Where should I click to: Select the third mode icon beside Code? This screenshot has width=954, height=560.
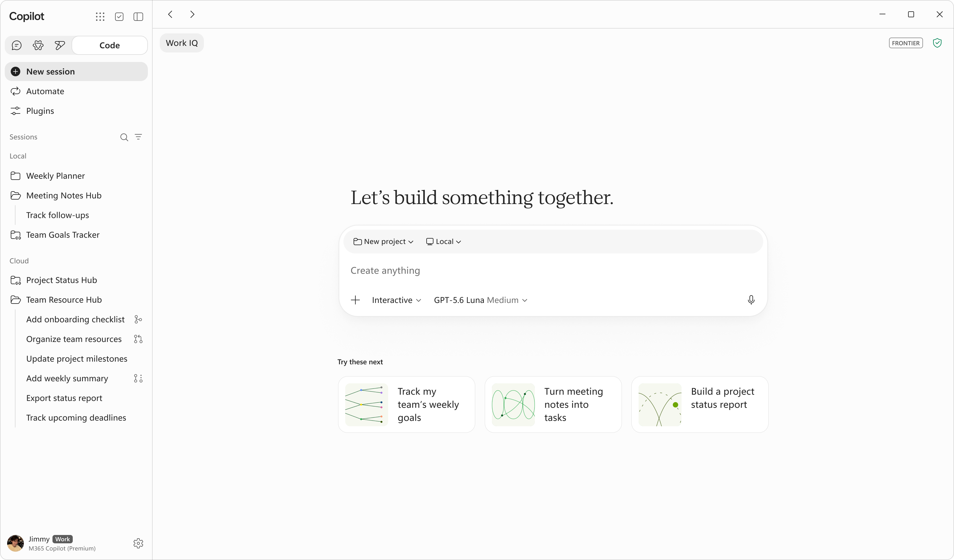[x=60, y=45]
